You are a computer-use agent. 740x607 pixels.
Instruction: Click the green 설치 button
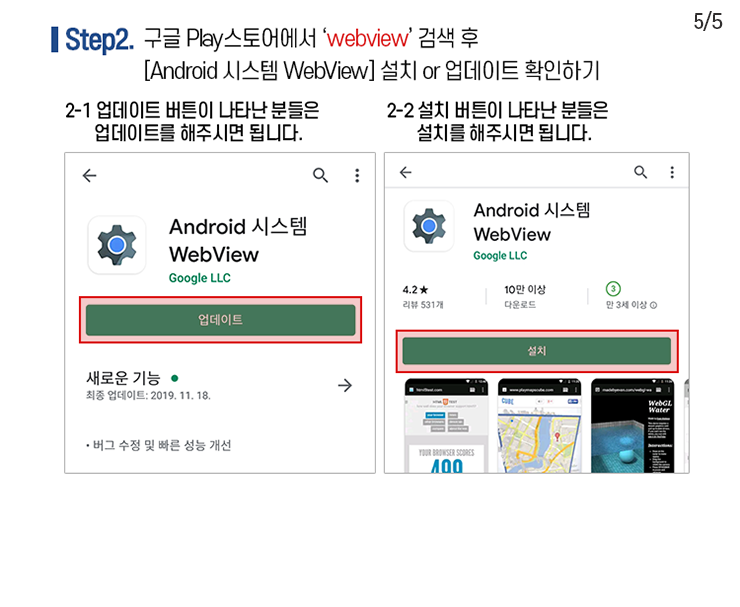coord(537,351)
